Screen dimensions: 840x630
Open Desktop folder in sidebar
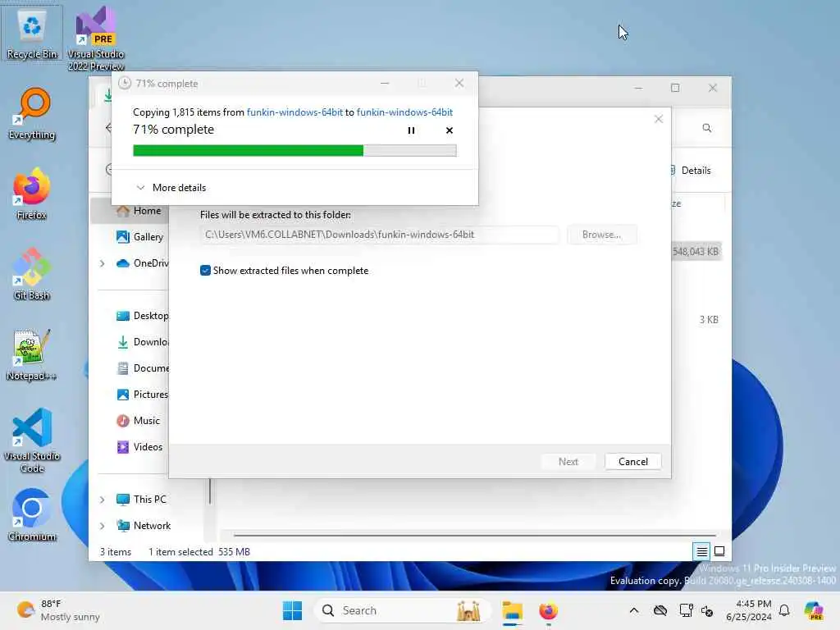pos(142,316)
